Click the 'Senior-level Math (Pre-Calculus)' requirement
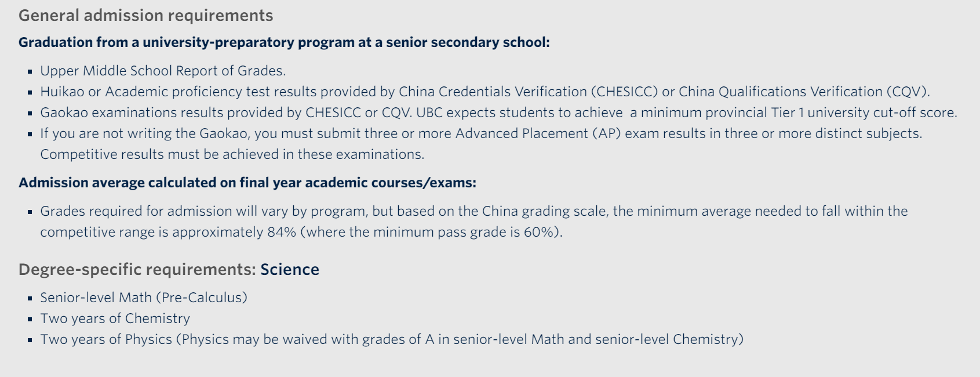This screenshot has width=980, height=377. (x=143, y=298)
